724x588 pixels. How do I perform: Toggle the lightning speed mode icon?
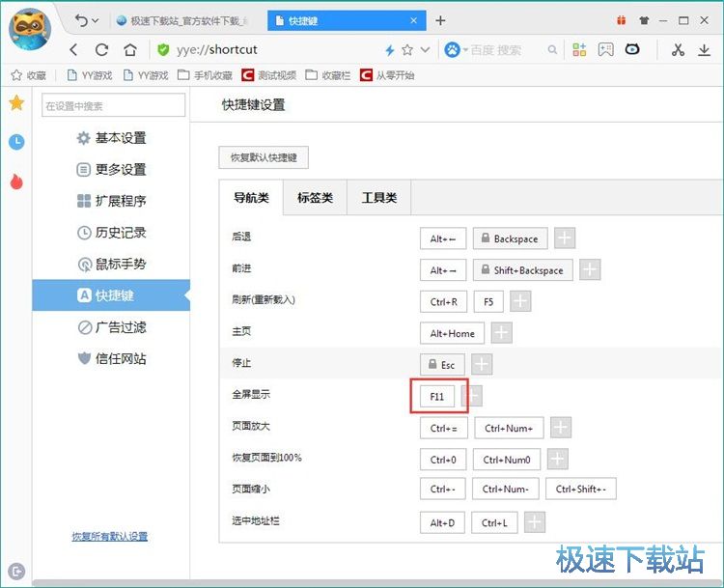tap(390, 50)
